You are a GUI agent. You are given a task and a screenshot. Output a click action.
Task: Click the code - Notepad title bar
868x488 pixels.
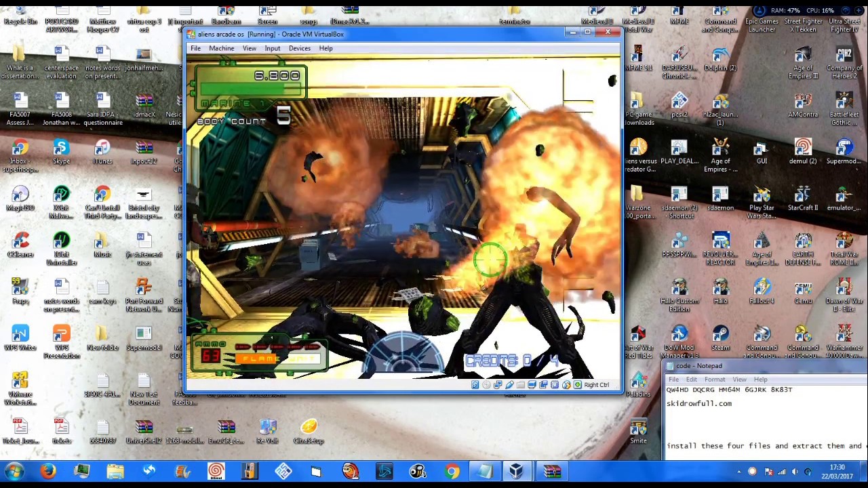click(765, 366)
